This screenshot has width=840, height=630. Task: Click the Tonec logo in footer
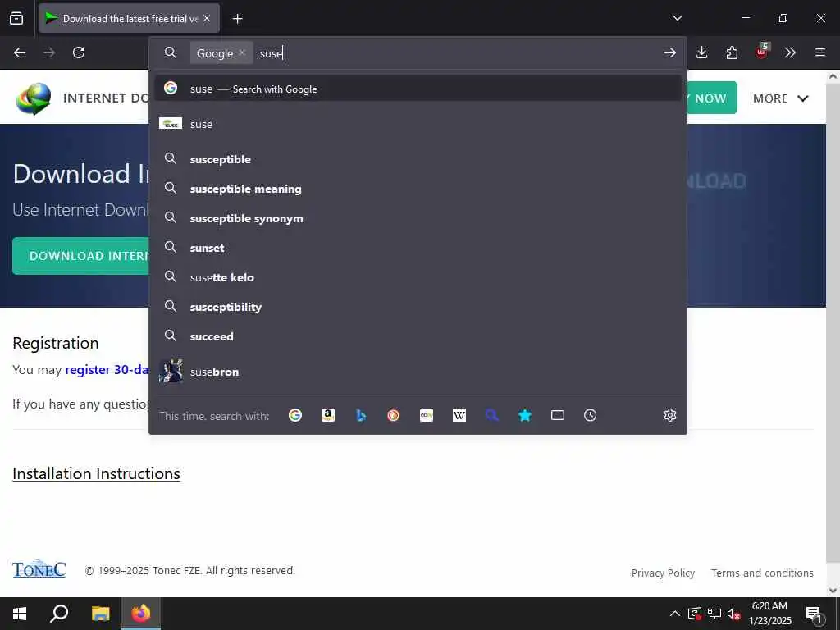click(39, 569)
